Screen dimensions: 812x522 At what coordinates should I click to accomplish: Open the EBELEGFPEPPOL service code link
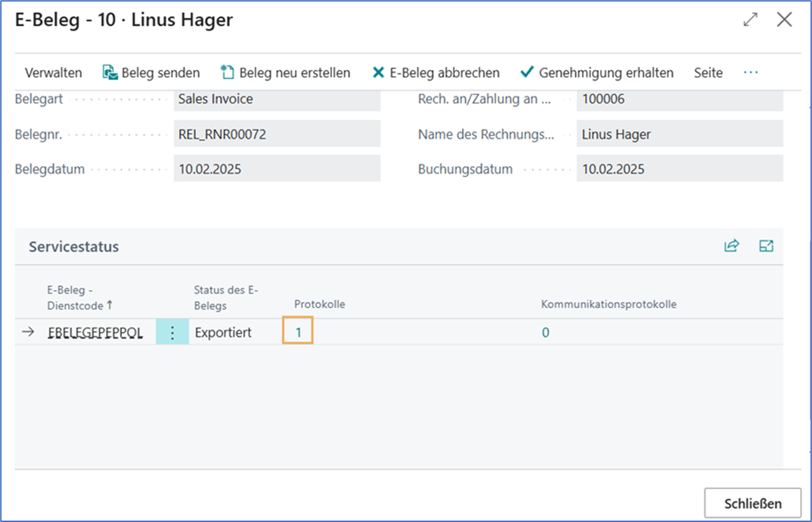pos(95,333)
